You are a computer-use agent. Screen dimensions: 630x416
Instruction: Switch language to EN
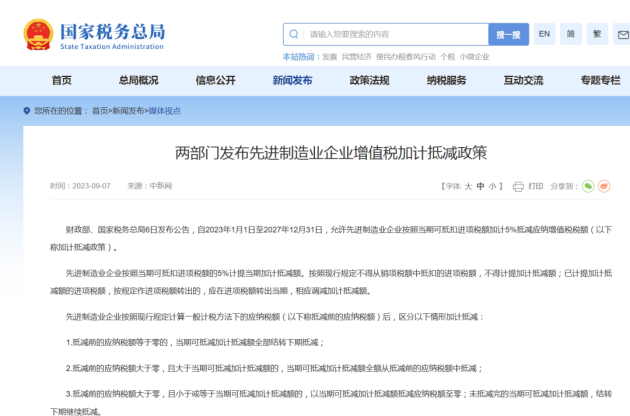click(x=545, y=34)
